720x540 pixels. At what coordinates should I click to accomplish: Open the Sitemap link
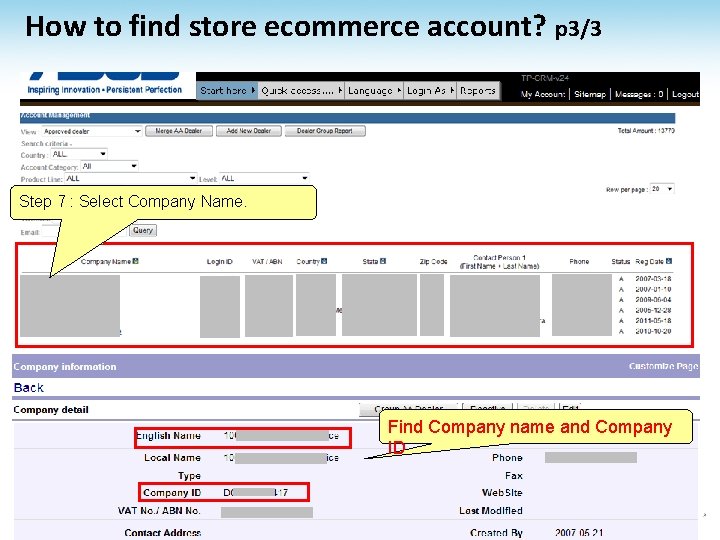590,94
